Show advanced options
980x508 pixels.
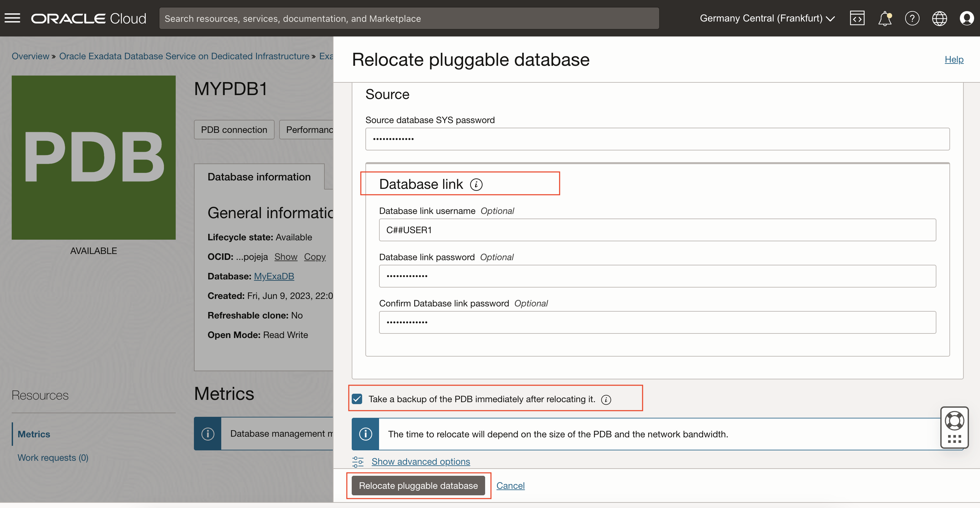tap(420, 461)
